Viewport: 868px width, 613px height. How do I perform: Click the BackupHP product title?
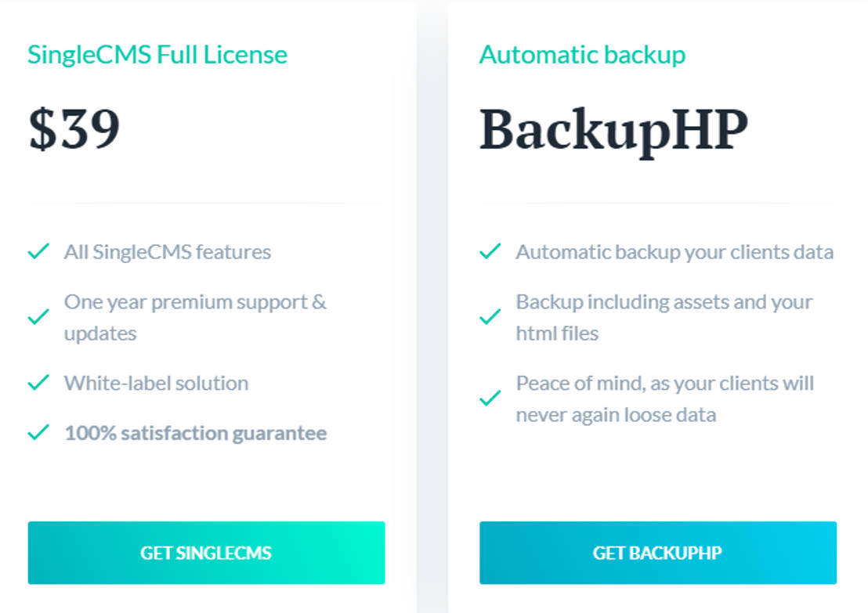613,131
